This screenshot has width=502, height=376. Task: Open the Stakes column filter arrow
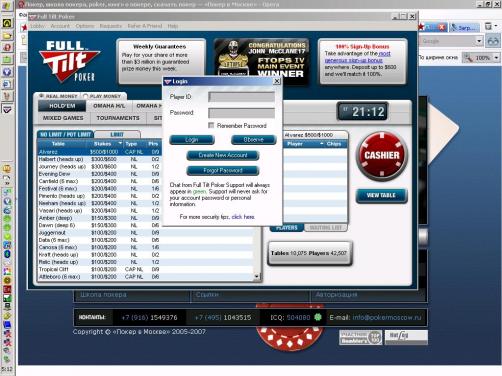pyautogui.click(x=120, y=143)
